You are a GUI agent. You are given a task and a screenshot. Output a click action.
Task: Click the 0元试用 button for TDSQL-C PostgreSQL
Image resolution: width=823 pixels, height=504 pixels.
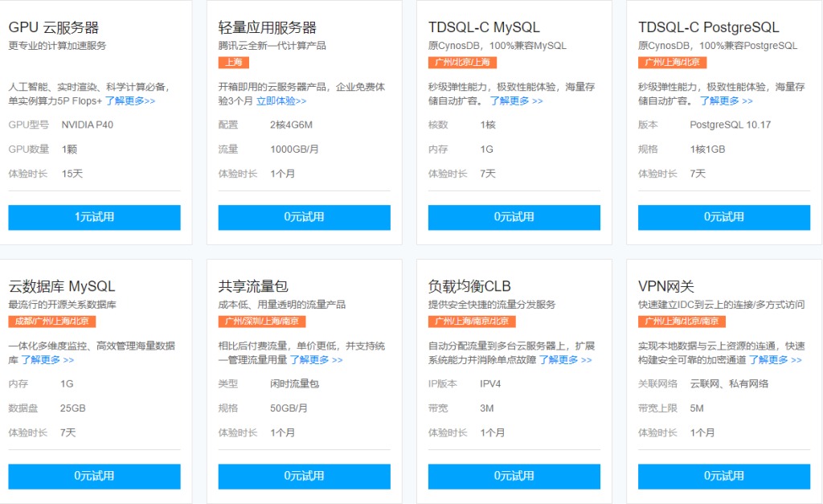click(x=723, y=218)
